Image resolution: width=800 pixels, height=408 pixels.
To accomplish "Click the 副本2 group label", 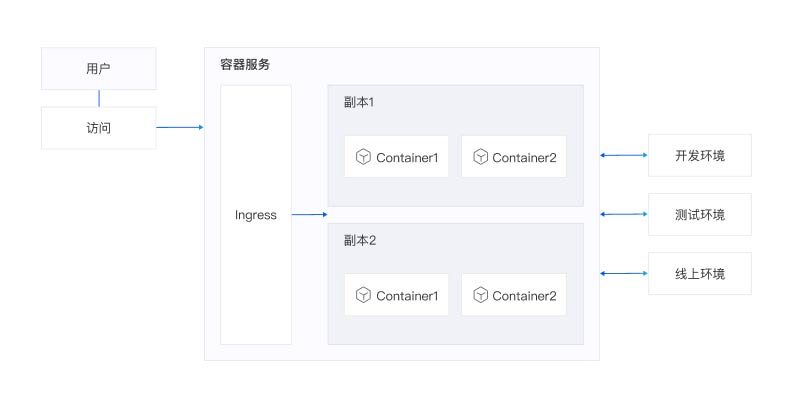I will (359, 241).
